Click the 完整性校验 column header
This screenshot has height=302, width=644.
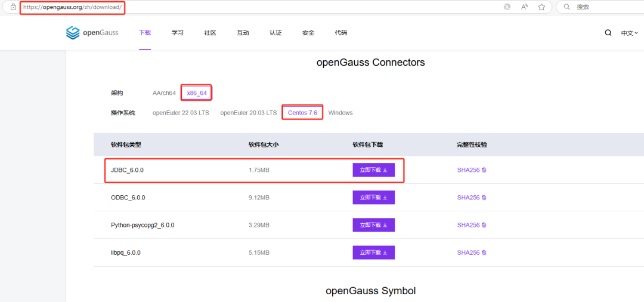click(x=472, y=144)
